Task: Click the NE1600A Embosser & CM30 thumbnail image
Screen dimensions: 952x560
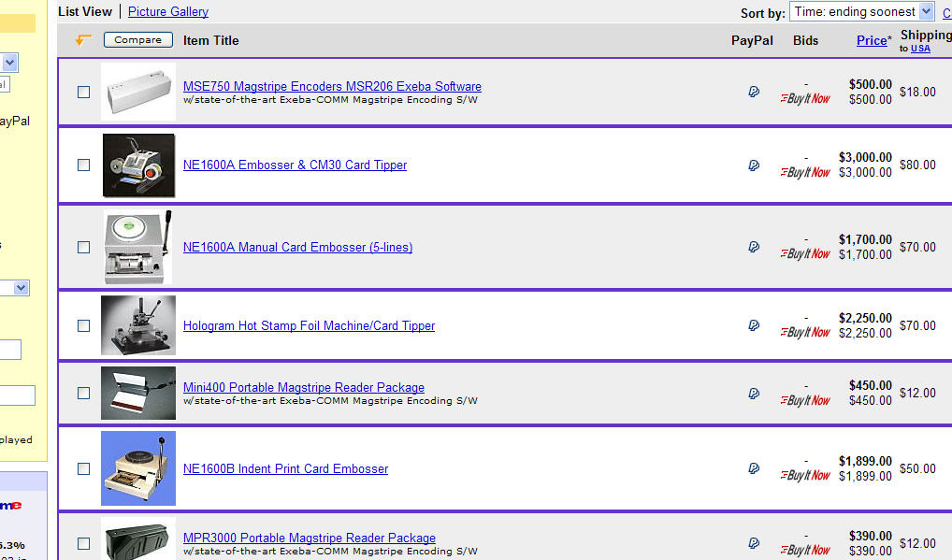Action: 138,165
